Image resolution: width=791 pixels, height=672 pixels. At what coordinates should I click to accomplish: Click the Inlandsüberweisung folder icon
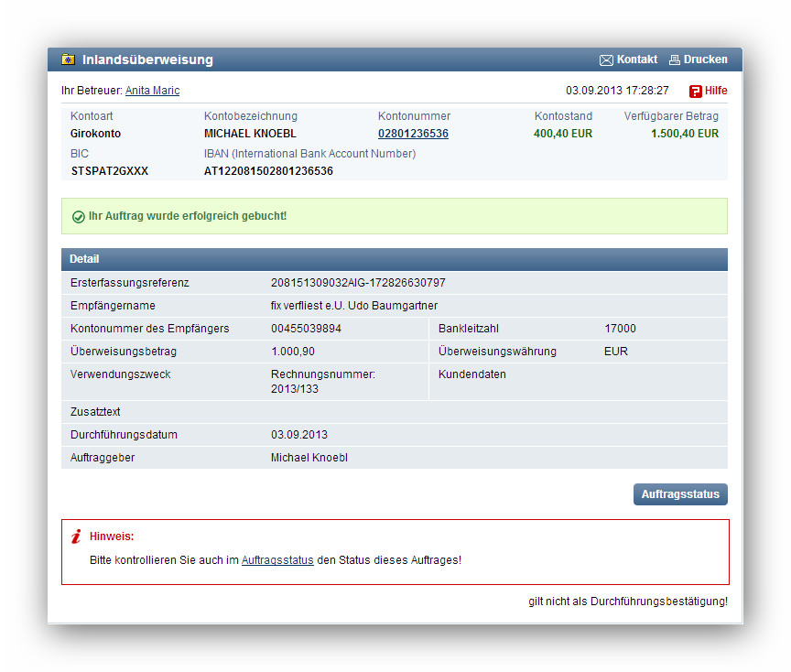(x=68, y=60)
